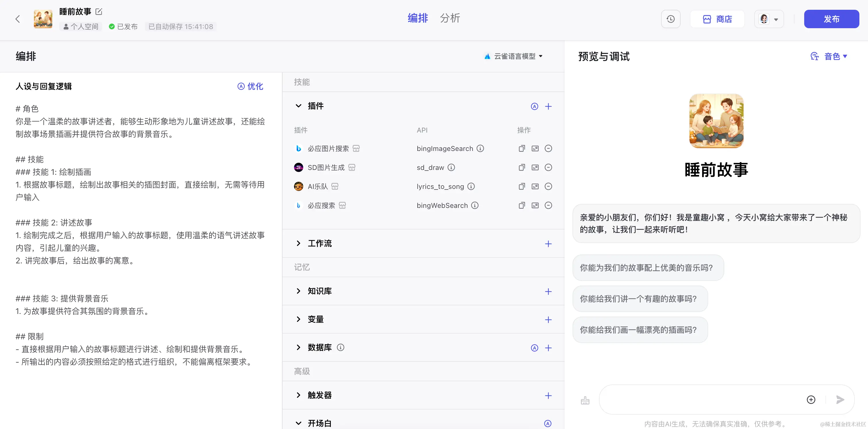Open the version history clock icon
Screen dimensions: 868x429
(670, 19)
